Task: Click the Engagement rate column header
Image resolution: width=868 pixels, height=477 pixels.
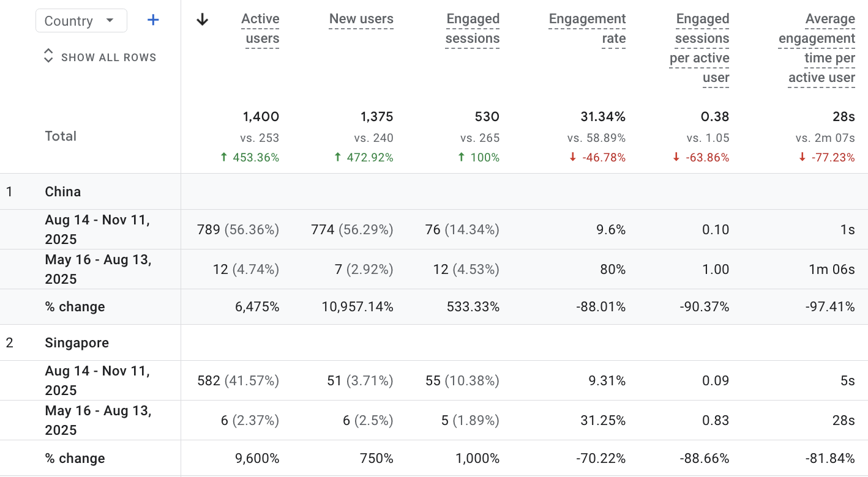Action: [x=587, y=28]
